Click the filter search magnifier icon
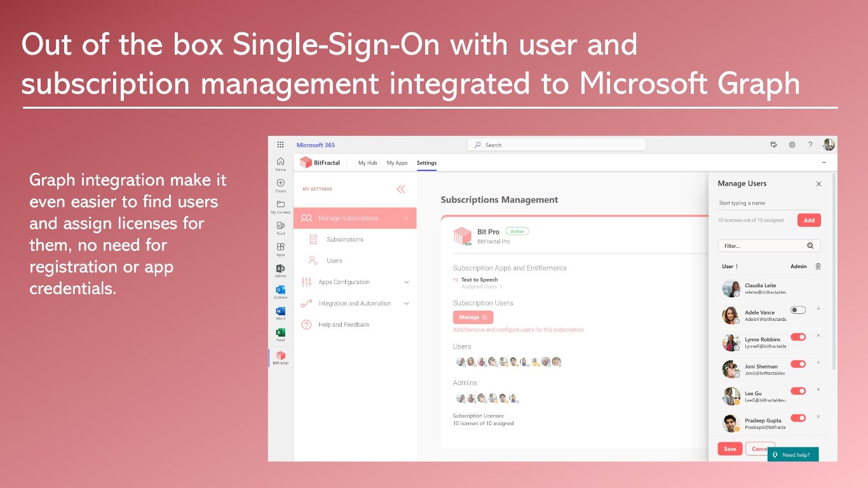 click(810, 245)
